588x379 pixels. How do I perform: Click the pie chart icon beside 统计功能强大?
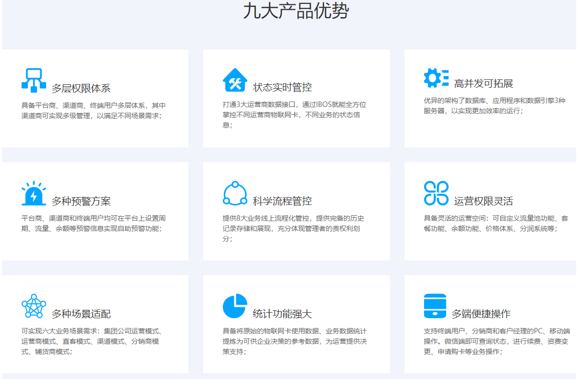pyautogui.click(x=235, y=305)
